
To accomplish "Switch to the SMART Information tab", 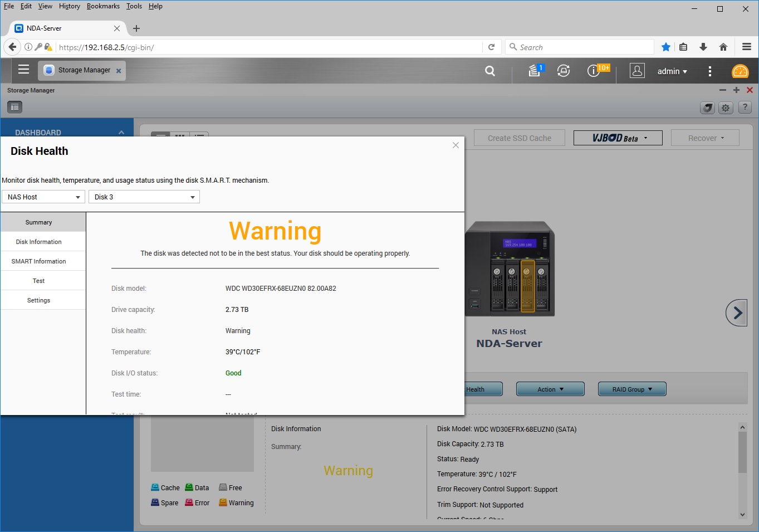I will (43, 261).
